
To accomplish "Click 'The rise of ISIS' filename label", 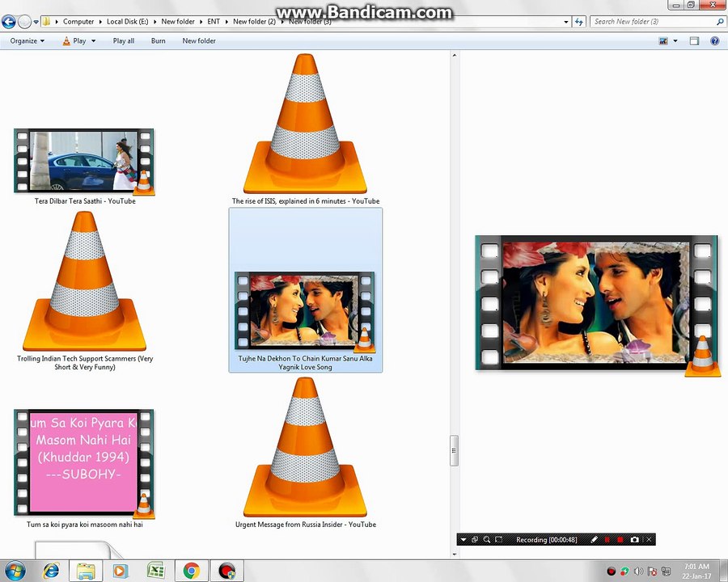I will pyautogui.click(x=306, y=201).
